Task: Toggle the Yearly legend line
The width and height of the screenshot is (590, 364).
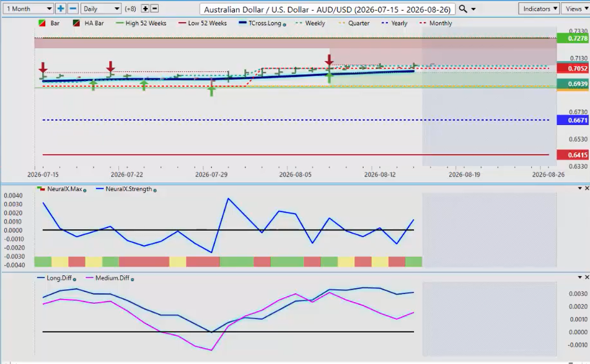Action: point(394,24)
